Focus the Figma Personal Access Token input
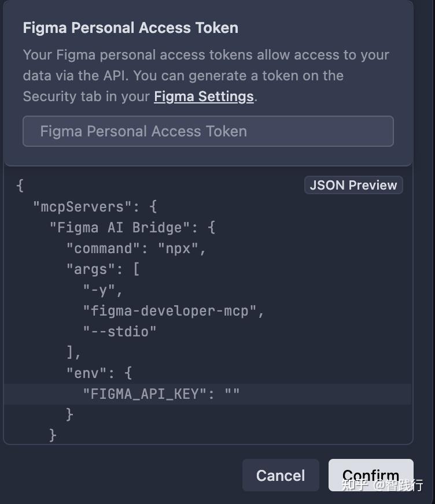 coord(208,131)
